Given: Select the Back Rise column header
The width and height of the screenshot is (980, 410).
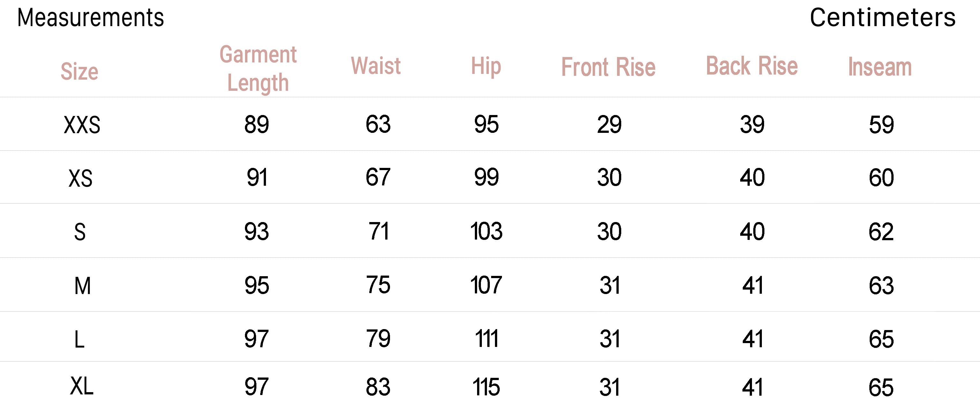Looking at the screenshot, I should [x=752, y=66].
